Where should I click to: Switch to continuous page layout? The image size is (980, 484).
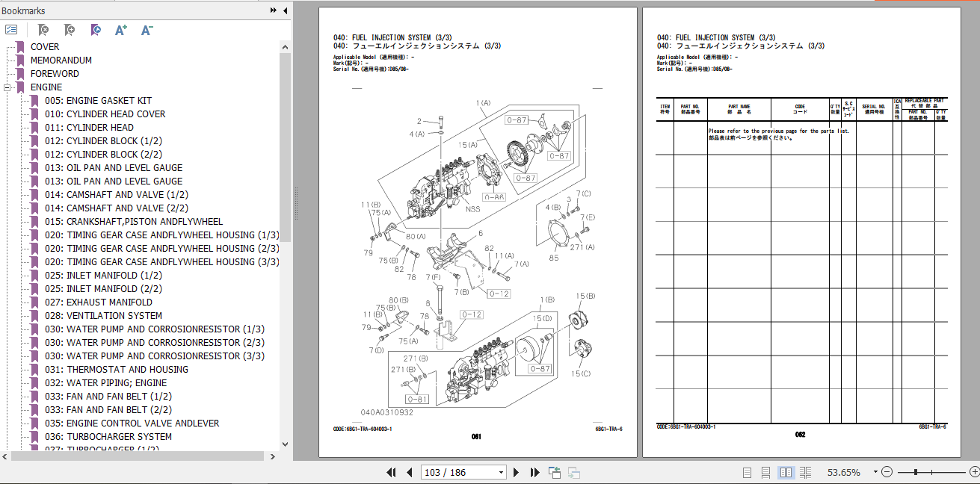(x=766, y=472)
